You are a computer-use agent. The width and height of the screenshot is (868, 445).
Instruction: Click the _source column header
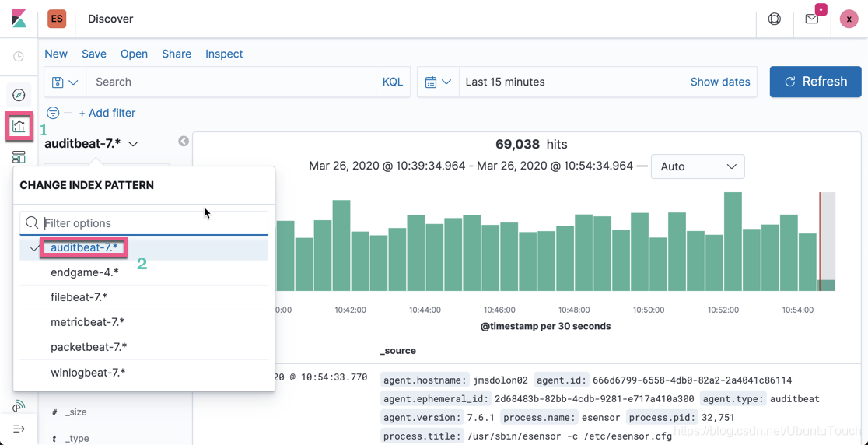click(398, 351)
